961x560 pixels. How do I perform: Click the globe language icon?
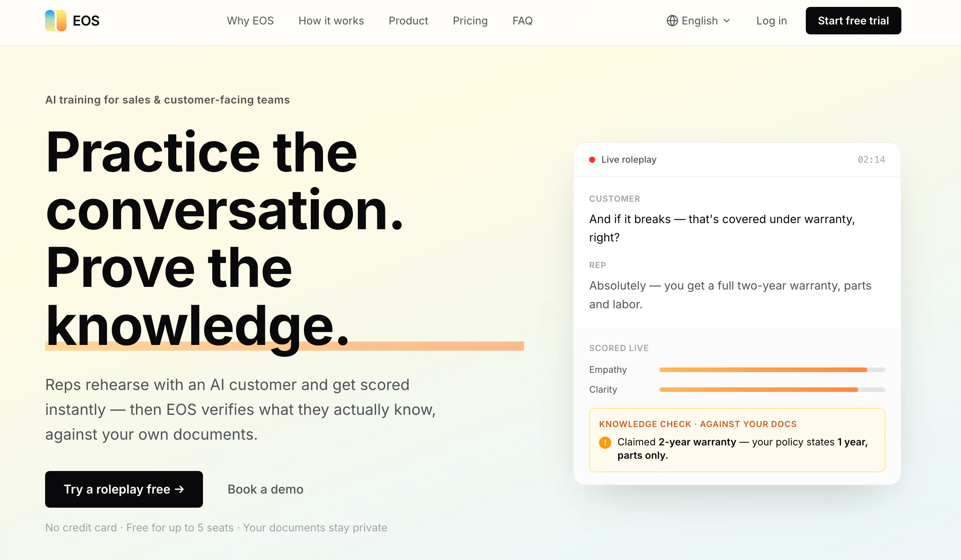pyautogui.click(x=672, y=21)
